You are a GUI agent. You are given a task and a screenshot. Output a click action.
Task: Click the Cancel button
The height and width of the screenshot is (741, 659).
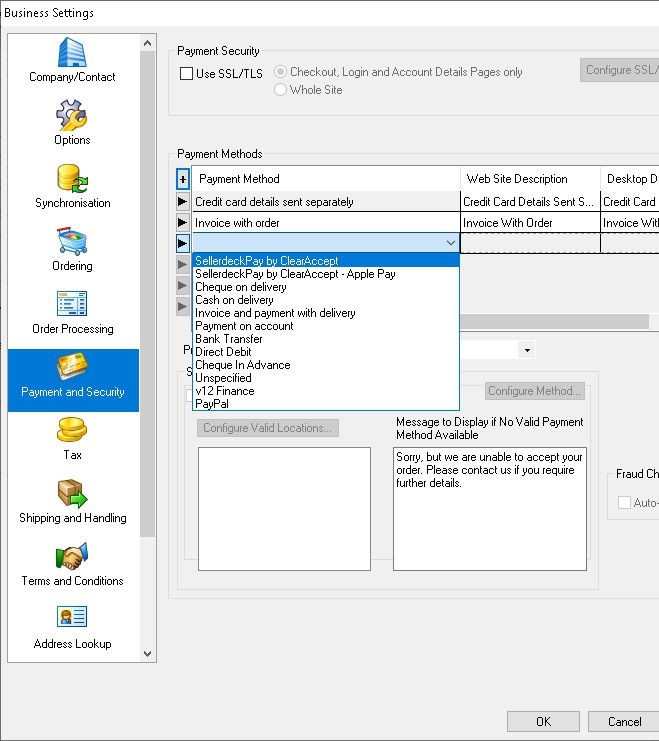[624, 722]
